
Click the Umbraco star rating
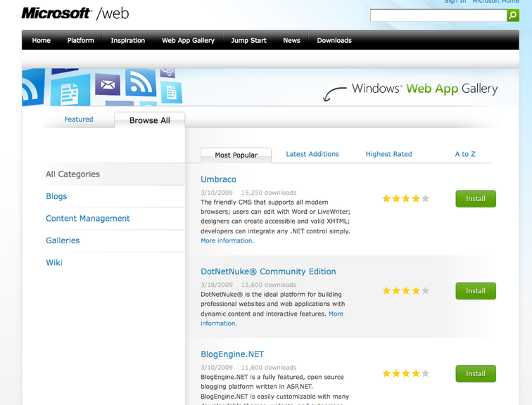point(405,199)
